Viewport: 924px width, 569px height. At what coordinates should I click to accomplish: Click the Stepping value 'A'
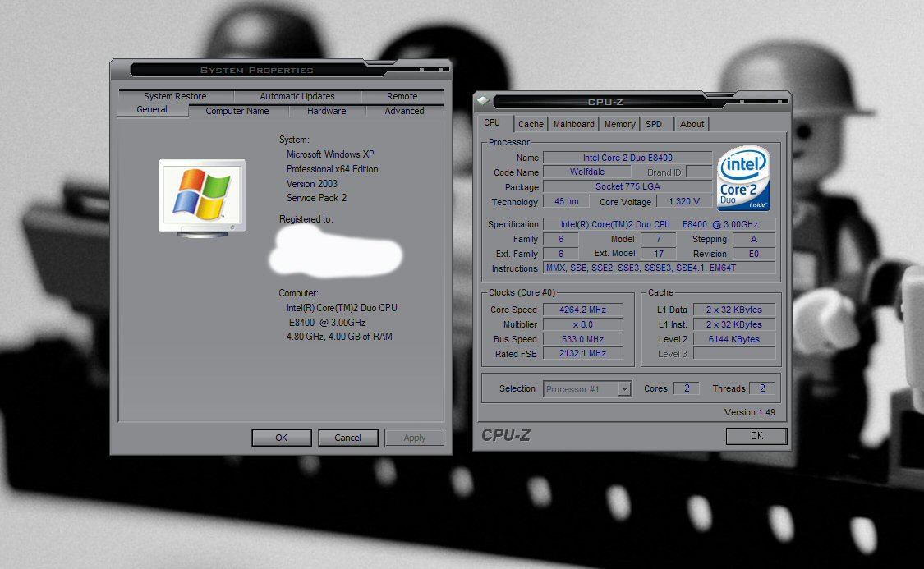click(x=754, y=239)
